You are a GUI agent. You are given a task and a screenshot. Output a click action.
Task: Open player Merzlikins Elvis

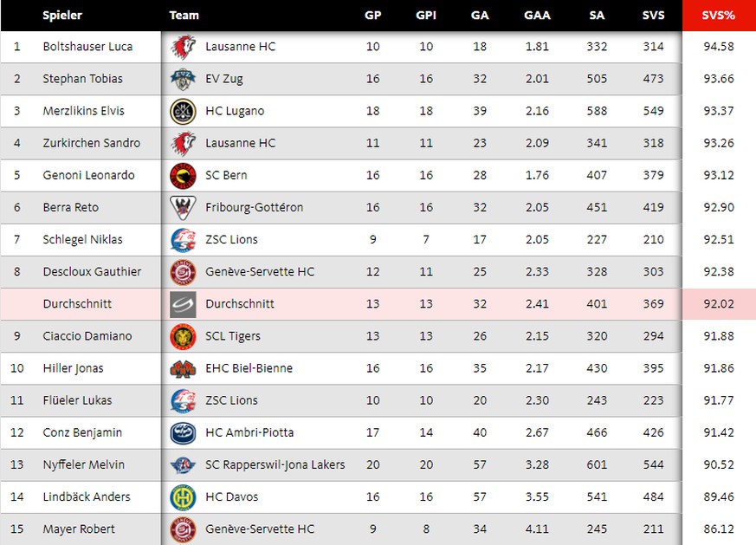point(83,111)
